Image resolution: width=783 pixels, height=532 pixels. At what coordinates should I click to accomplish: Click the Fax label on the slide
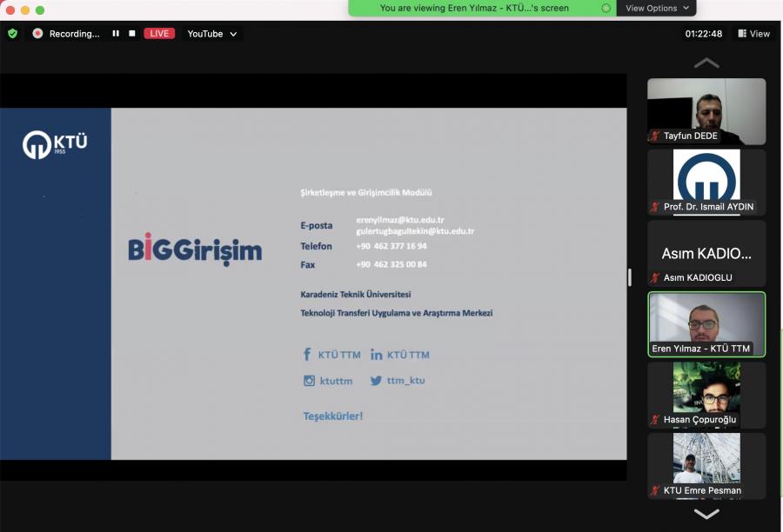pos(308,264)
